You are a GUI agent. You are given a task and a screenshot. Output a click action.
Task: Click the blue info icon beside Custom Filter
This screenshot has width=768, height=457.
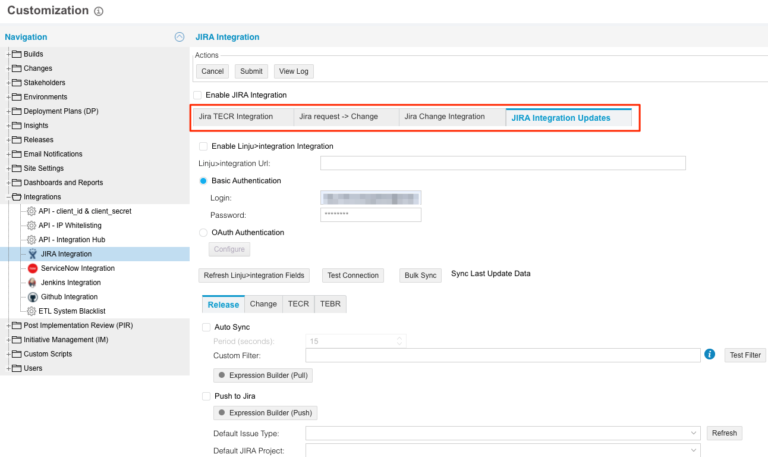[x=709, y=354]
